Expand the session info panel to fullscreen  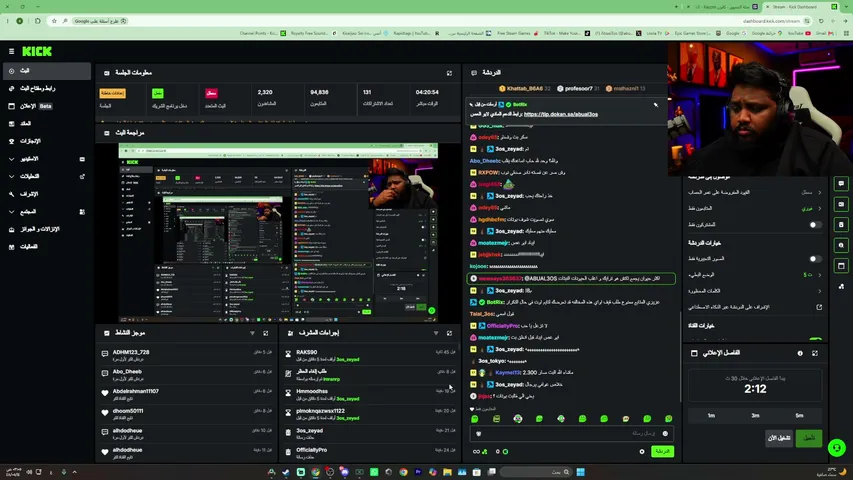tap(449, 73)
